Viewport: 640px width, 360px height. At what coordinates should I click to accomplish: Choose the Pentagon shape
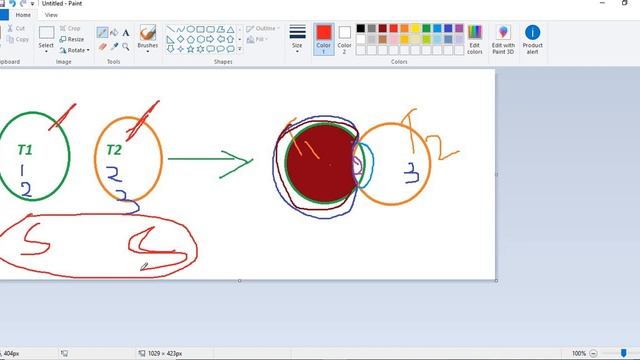point(191,39)
